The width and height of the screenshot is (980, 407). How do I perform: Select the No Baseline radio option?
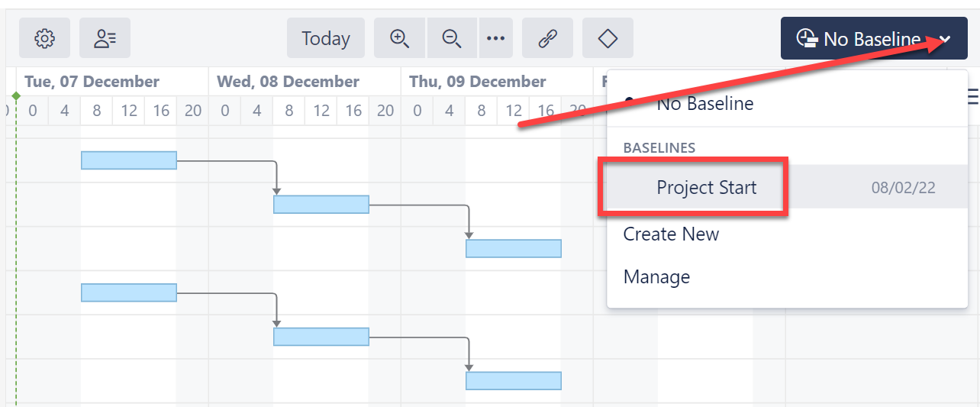click(x=629, y=103)
